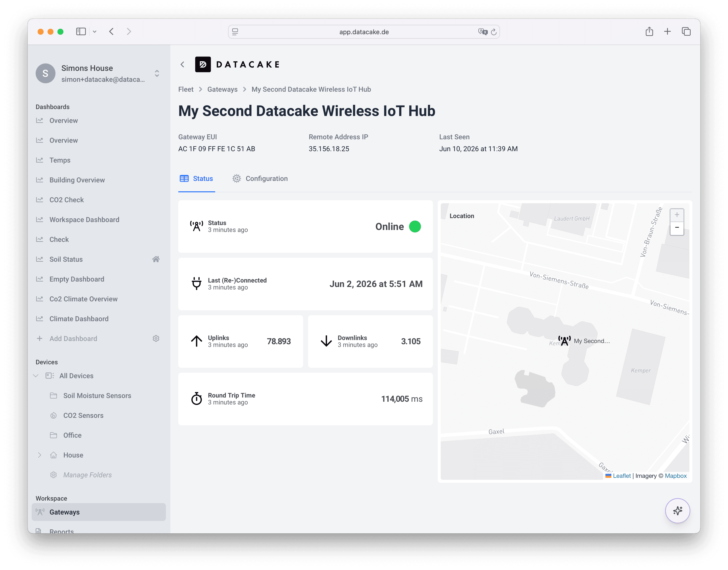Open the Soil Status dashboard

[x=66, y=259]
